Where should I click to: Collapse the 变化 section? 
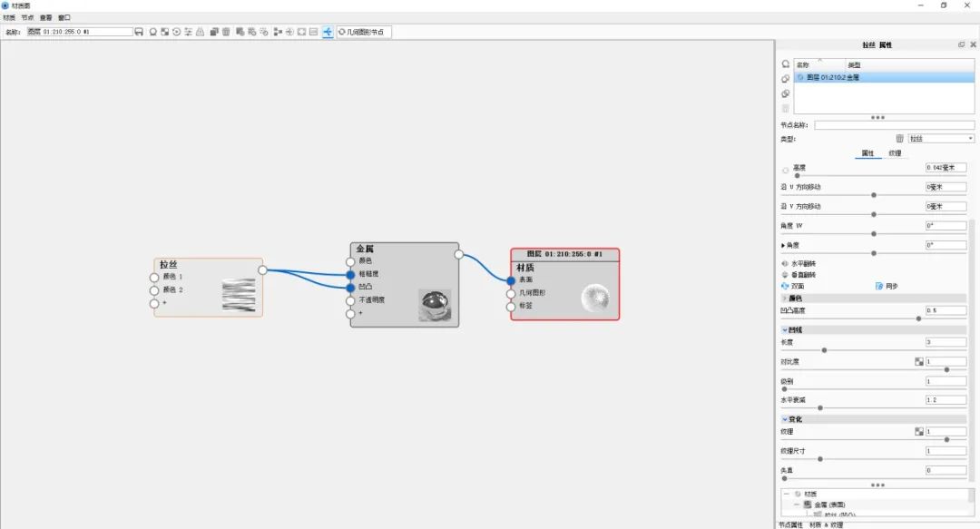(x=784, y=419)
